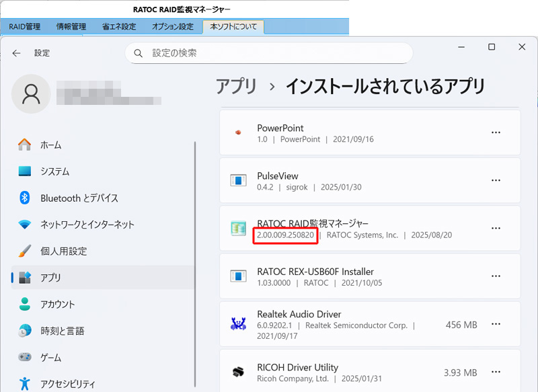Open 省エネ設定 tab

(x=119, y=27)
